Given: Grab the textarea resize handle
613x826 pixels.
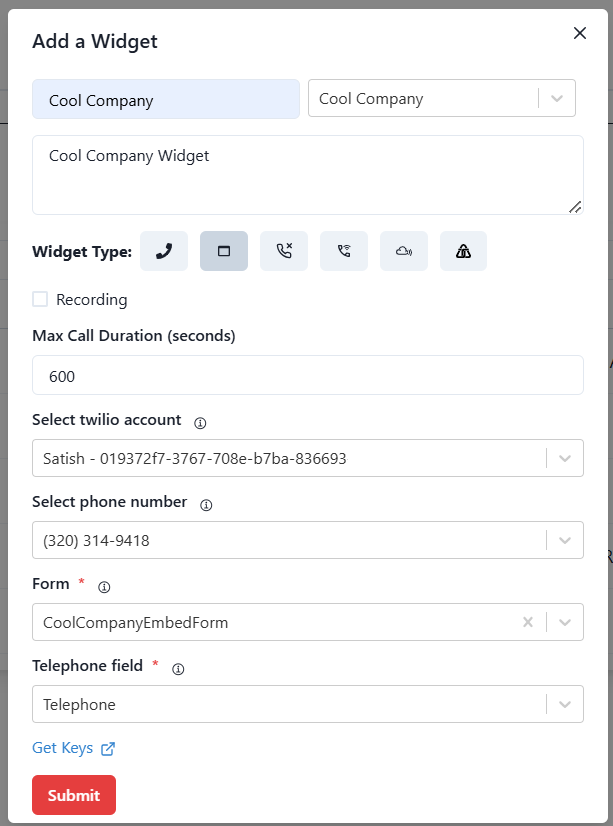Looking at the screenshot, I should point(575,207).
